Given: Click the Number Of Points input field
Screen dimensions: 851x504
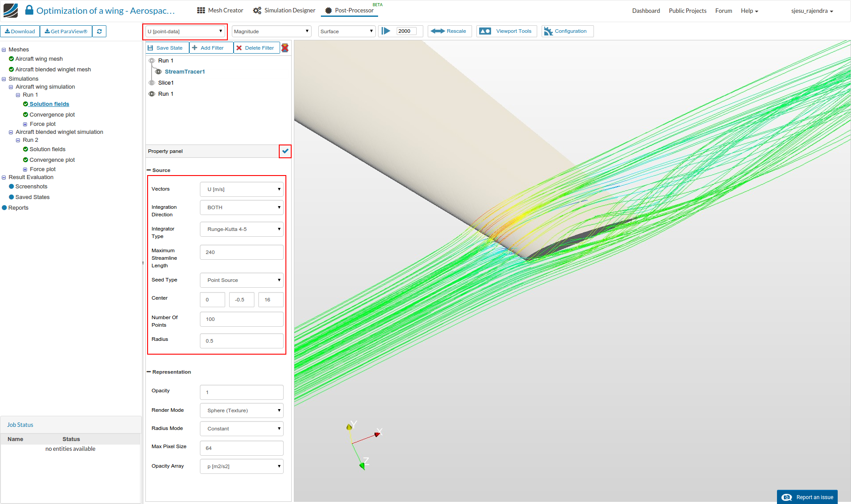Looking at the screenshot, I should pyautogui.click(x=242, y=319).
